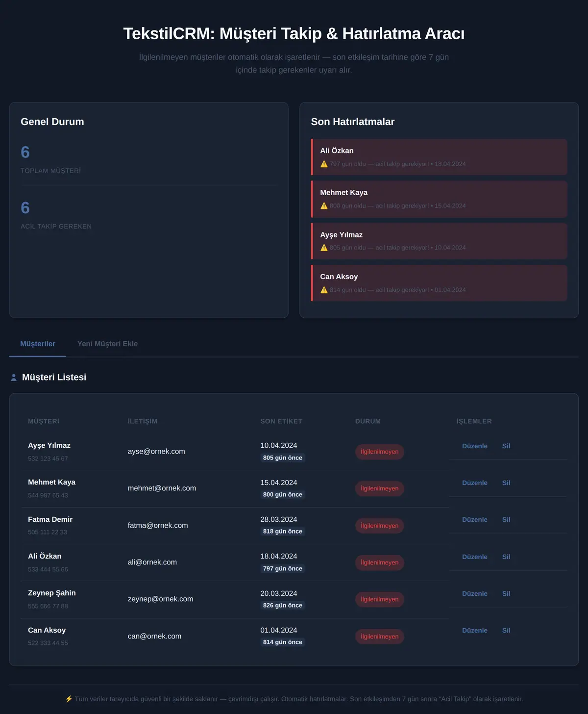Click warning icon in Ayşe Yılmaz reminder
Screen dimensions: 588x714
point(324,248)
